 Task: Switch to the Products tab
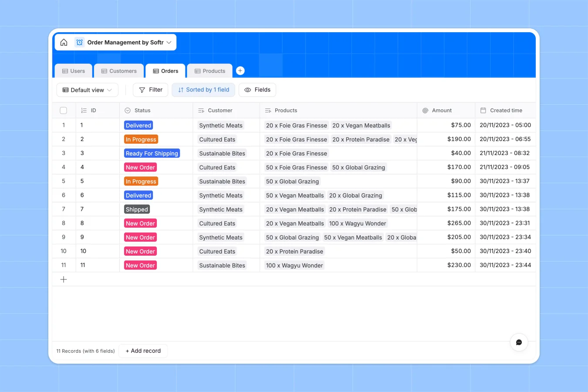[210, 71]
